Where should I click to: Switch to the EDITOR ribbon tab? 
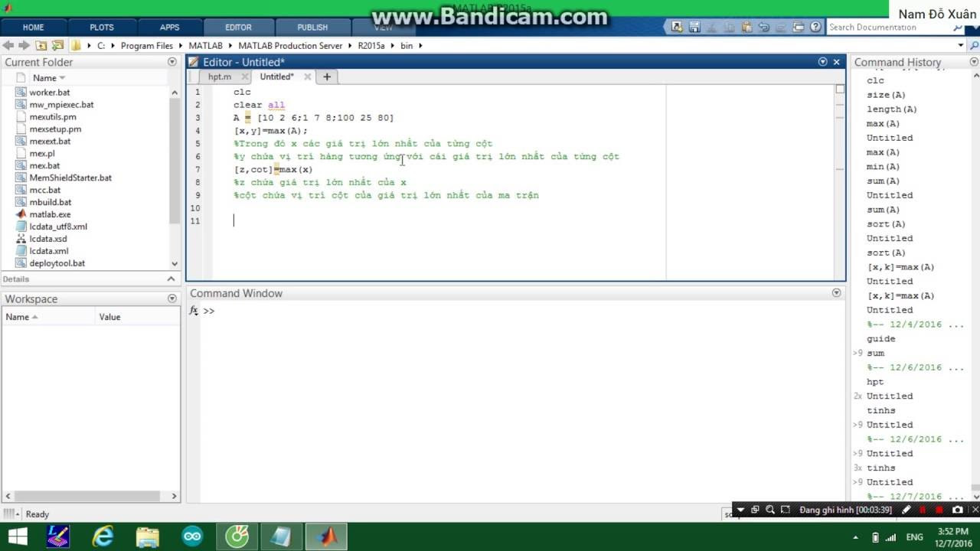[x=238, y=28]
